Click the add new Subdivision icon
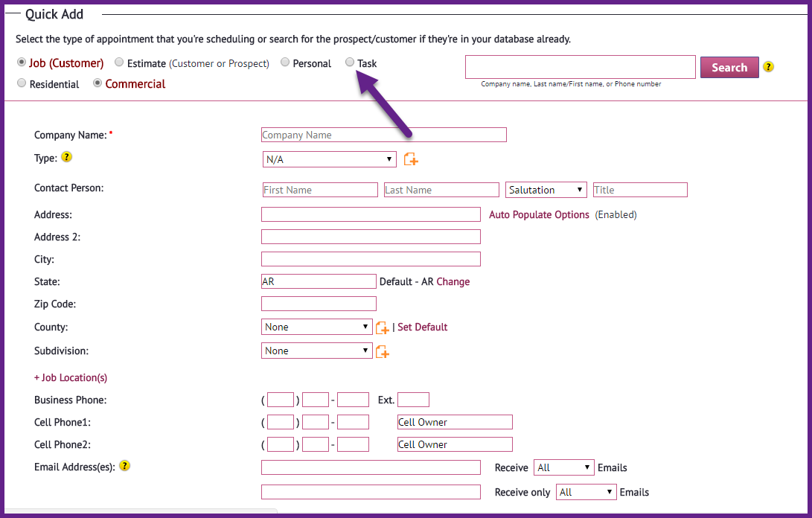Viewport: 812px width, 518px height. [382, 352]
